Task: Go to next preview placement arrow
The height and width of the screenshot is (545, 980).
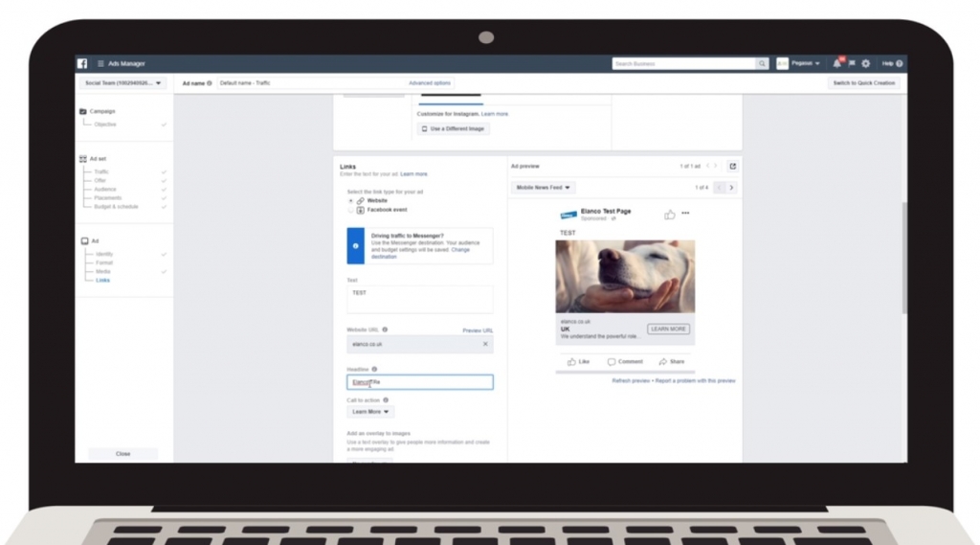Action: [732, 188]
